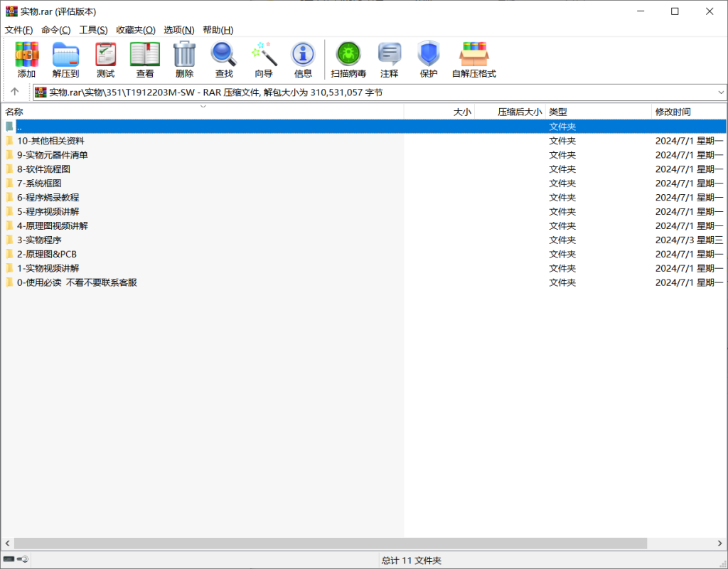Sort list by 名称 column header

pyautogui.click(x=14, y=112)
